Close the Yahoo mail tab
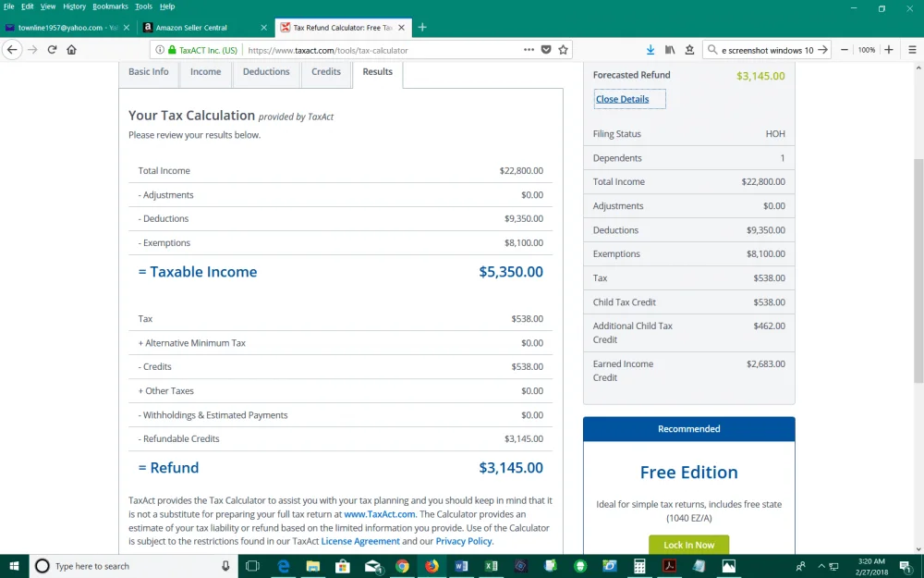Image resolution: width=924 pixels, height=578 pixels. [126, 28]
